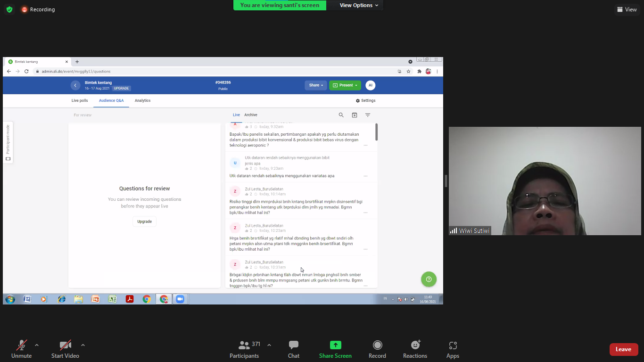Click the Record button in Zoom toolbar
The image size is (644, 362).
click(377, 349)
